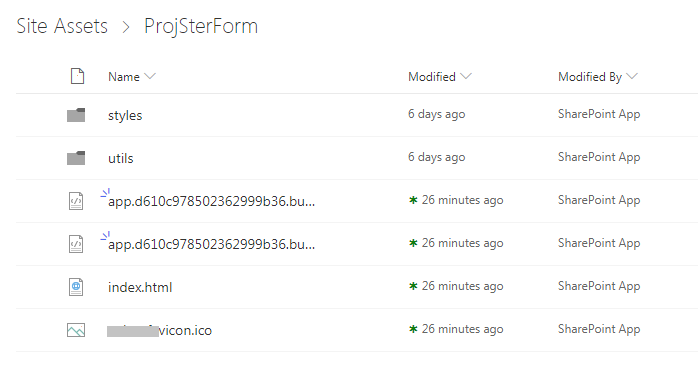Click the first app bundle code file icon
This screenshot has width=698, height=372.
[x=76, y=201]
